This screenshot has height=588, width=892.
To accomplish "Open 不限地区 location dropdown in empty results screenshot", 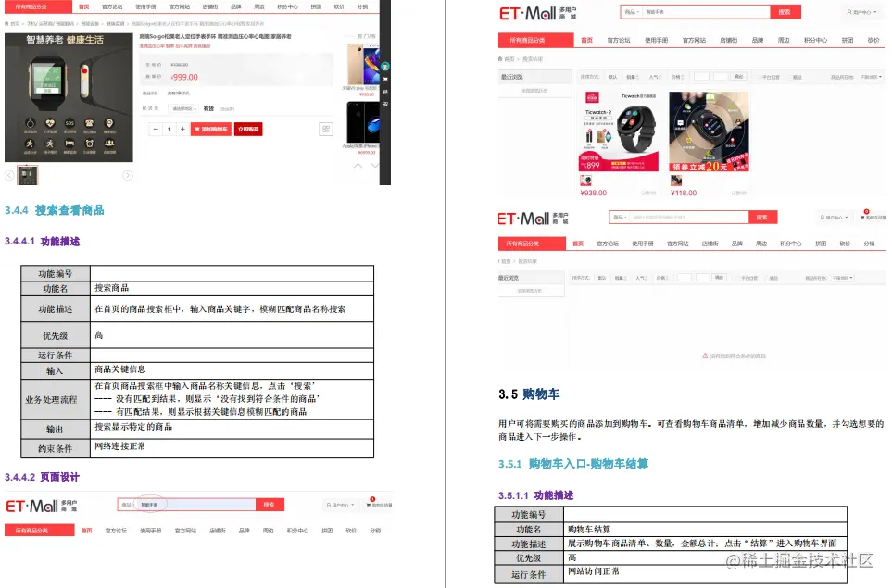I will [x=843, y=278].
